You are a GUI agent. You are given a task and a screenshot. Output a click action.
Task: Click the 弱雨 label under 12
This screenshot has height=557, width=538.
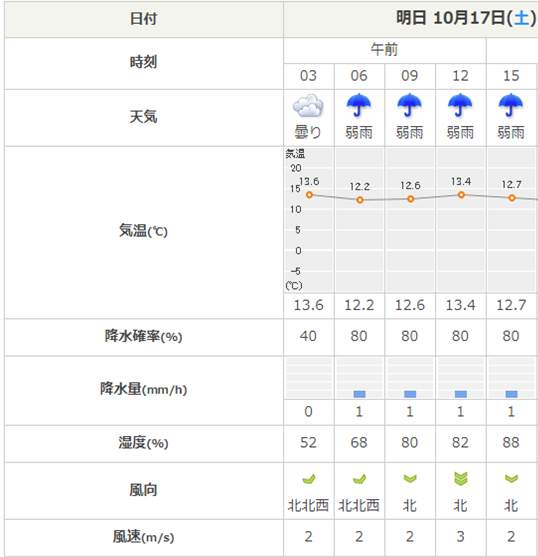tap(460, 133)
